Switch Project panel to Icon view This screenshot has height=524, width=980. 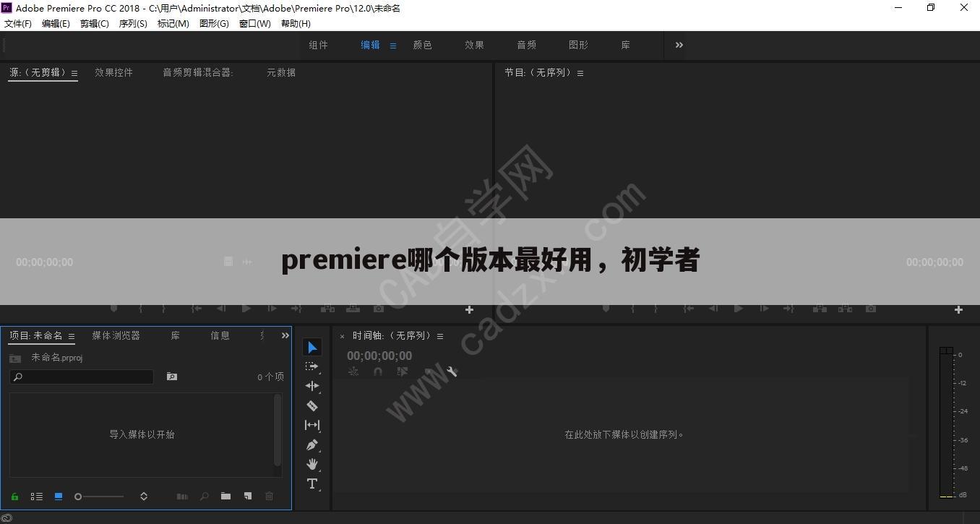(x=59, y=496)
